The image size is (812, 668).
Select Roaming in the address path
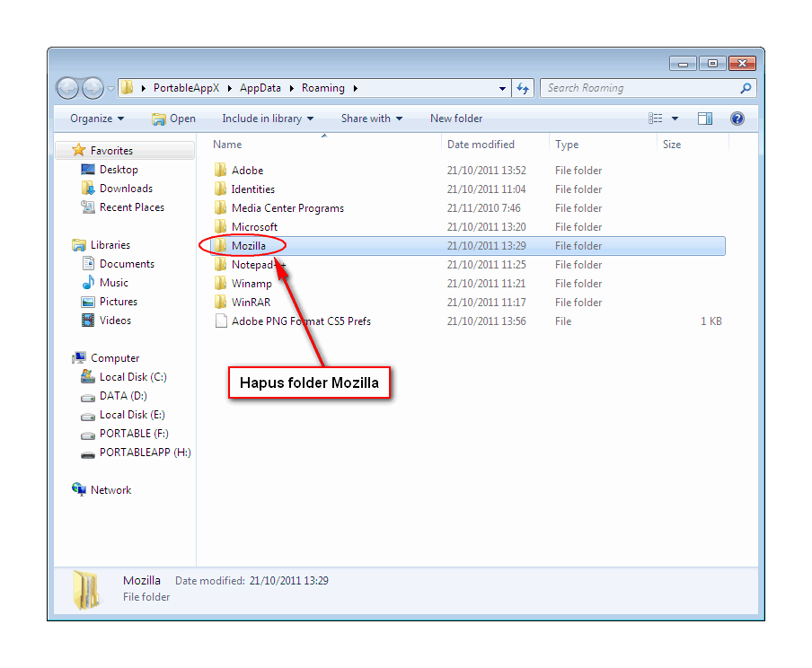[323, 88]
